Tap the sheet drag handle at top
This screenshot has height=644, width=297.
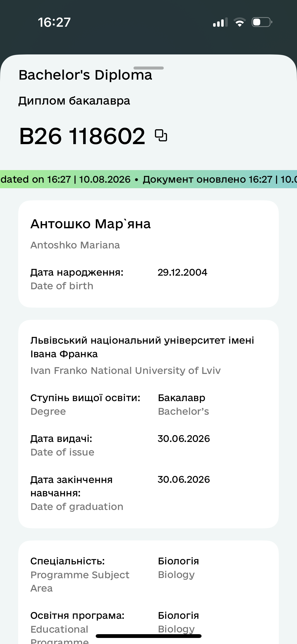(x=149, y=68)
